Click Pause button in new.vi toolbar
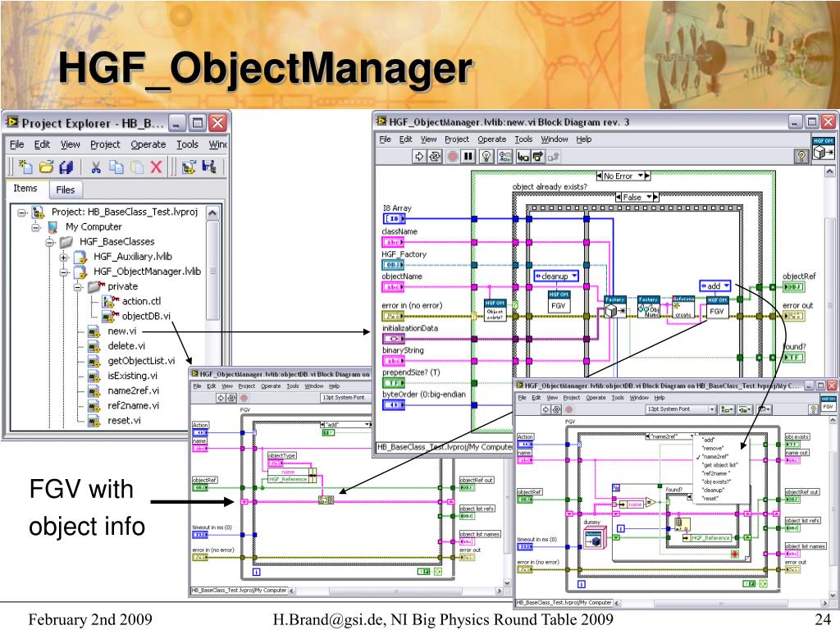Screen dimensions: 840x630 (x=468, y=157)
